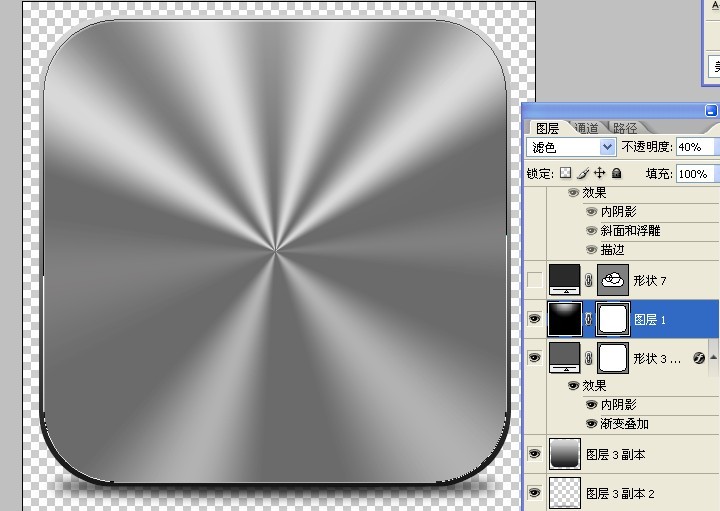The height and width of the screenshot is (511, 720).
Task: Click the 描边 effect name
Action: pos(613,250)
